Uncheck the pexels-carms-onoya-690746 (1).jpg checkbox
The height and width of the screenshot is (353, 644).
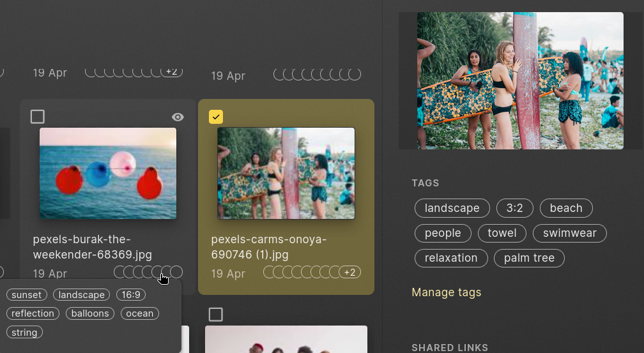216,117
